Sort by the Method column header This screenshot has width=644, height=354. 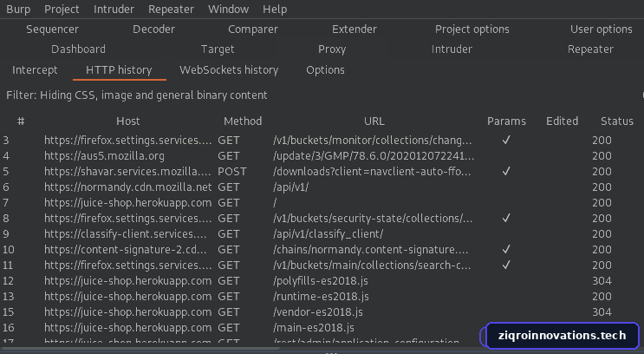243,121
